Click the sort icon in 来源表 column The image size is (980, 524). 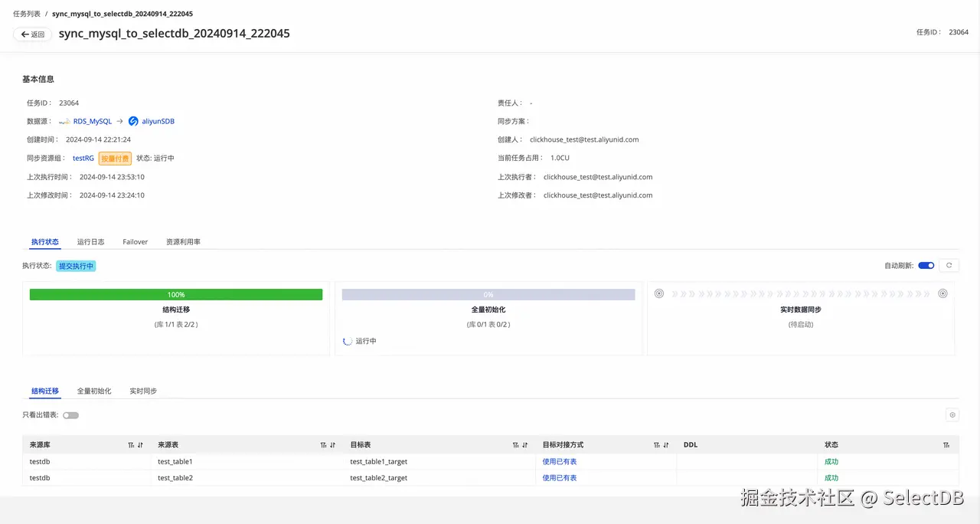coord(332,445)
